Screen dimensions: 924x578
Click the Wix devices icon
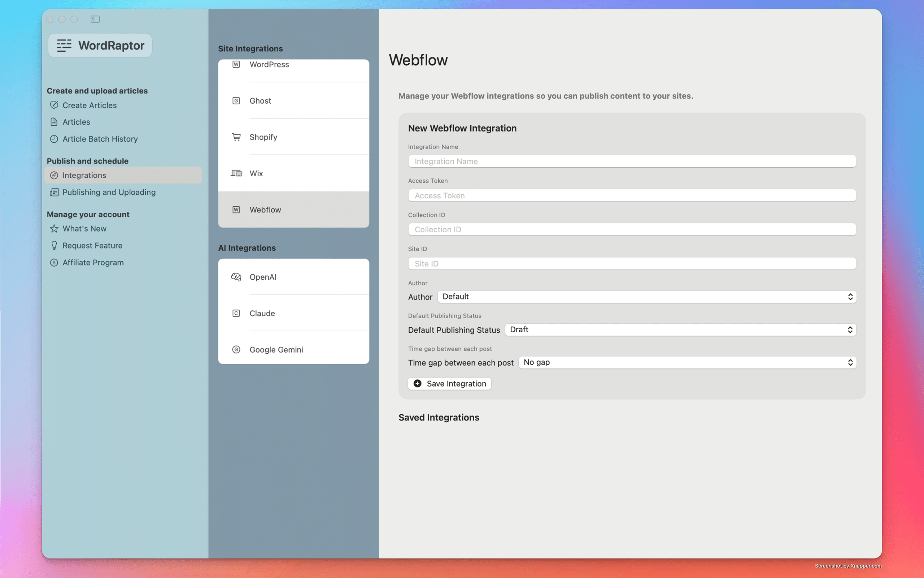(236, 173)
